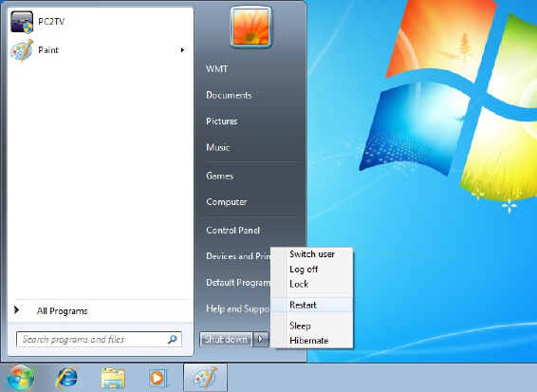The height and width of the screenshot is (392, 537).
Task: Choose Sleep from power menu
Action: (x=312, y=326)
